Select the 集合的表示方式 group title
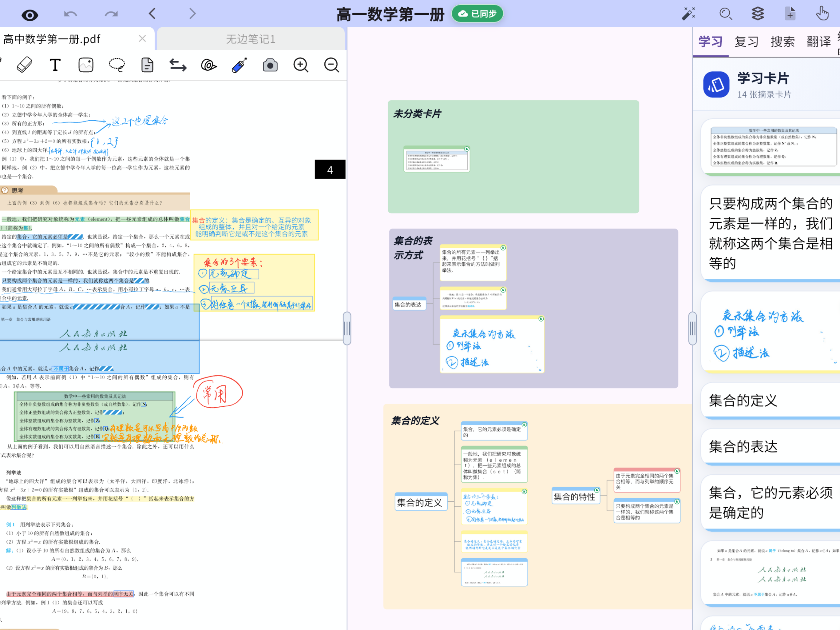 (x=413, y=248)
